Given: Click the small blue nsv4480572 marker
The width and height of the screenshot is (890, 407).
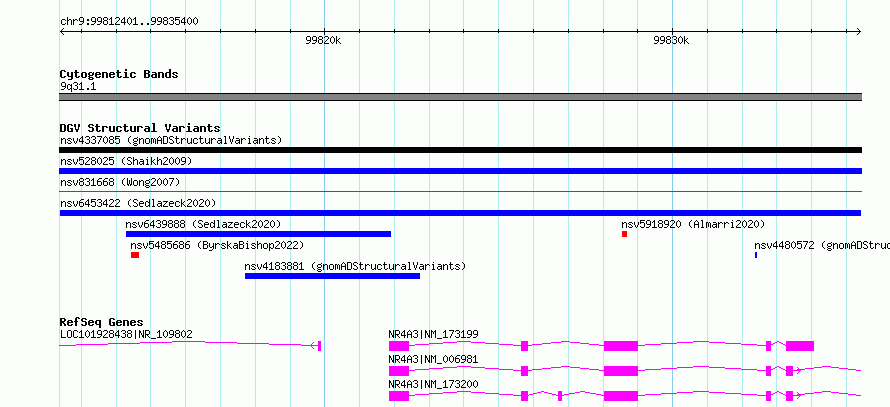Looking at the screenshot, I should click(755, 255).
